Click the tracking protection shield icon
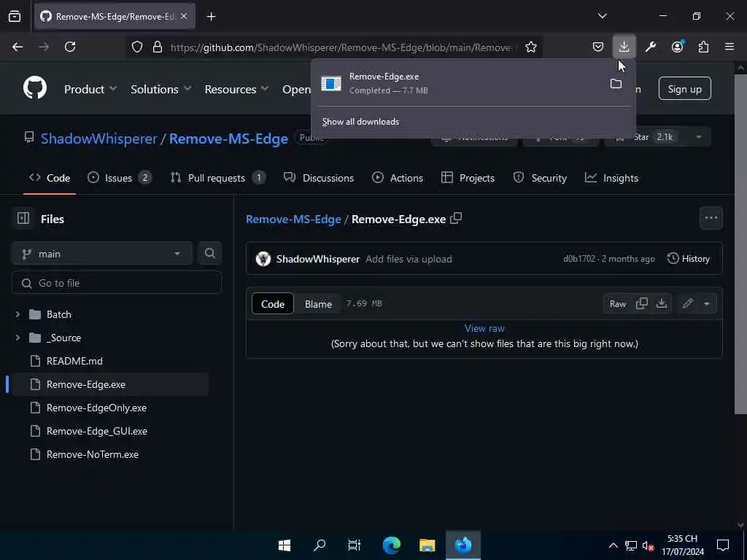 point(137,47)
